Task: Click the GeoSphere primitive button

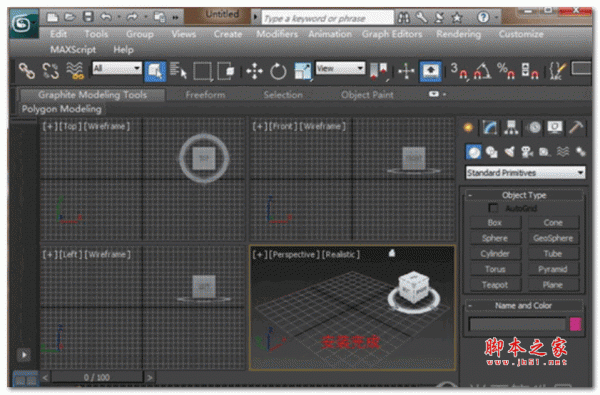Action: coord(553,238)
